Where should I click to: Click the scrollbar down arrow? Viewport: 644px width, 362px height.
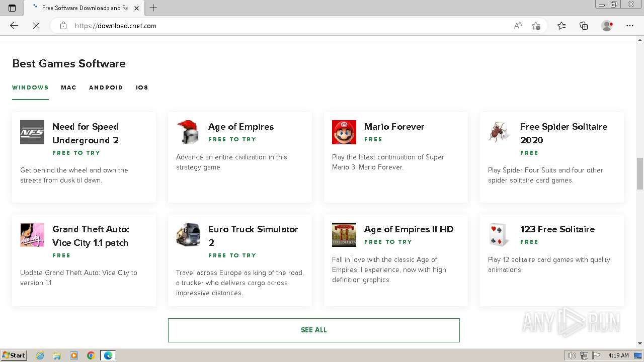click(x=640, y=343)
